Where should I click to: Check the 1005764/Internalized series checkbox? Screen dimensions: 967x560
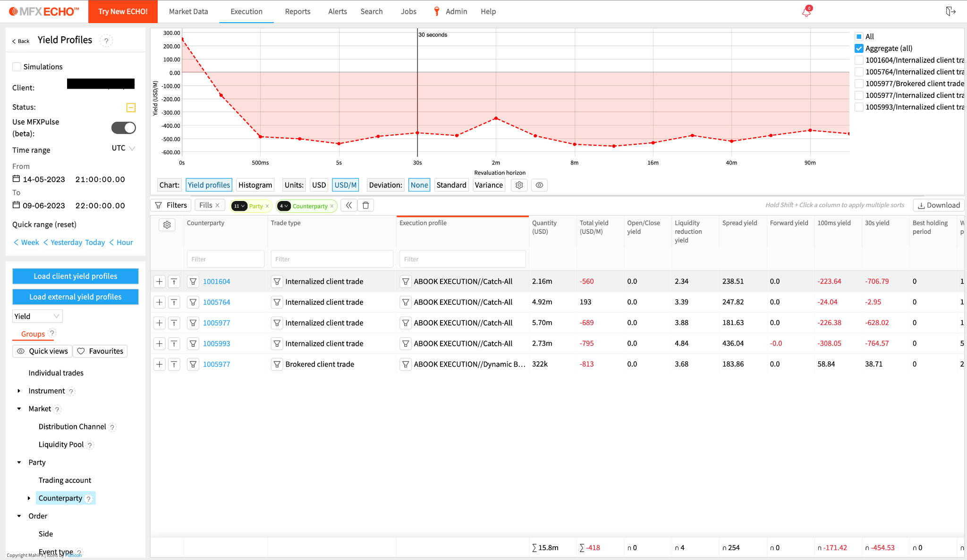pyautogui.click(x=859, y=72)
